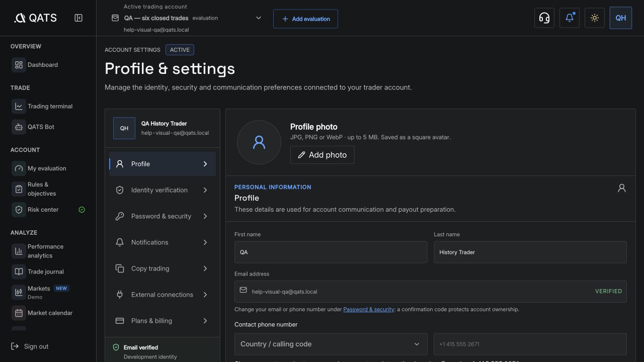This screenshot has height=362, width=644.
Task: Open External connections settings section
Action: coord(163,295)
